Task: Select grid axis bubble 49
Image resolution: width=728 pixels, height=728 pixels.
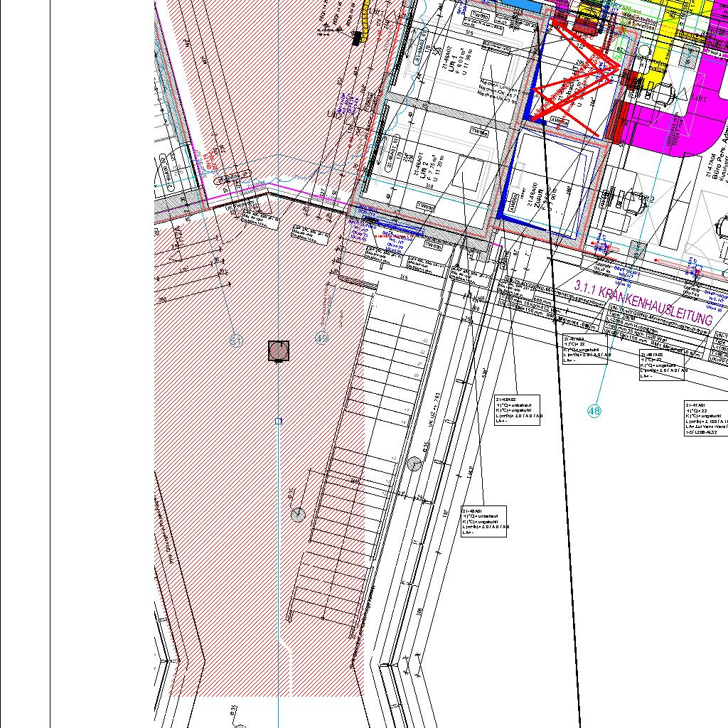Action: 321,338
